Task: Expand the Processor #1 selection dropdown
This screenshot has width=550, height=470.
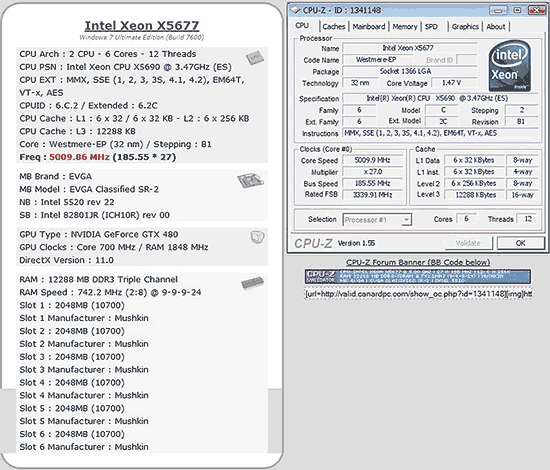Action: [406, 220]
